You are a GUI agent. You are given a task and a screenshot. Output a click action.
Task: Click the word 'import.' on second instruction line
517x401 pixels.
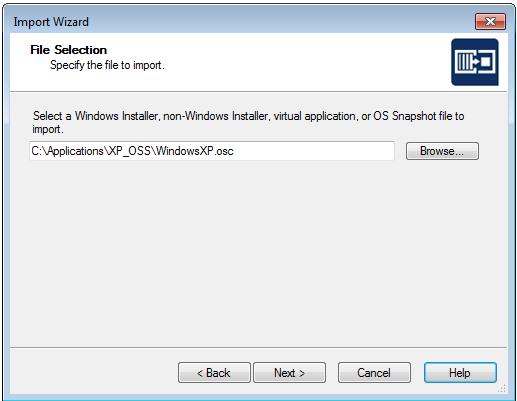48,129
